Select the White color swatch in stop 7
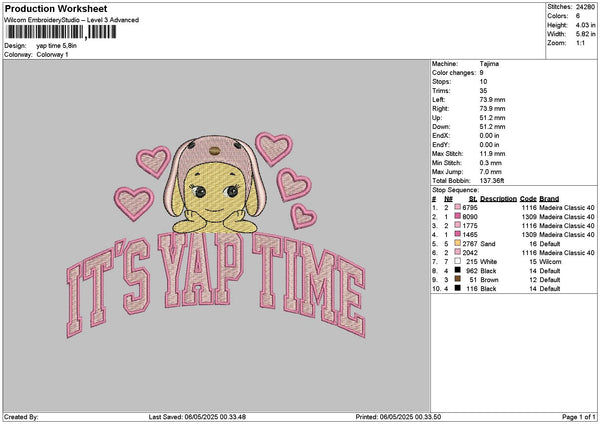This screenshot has height=424, width=600. [460, 261]
